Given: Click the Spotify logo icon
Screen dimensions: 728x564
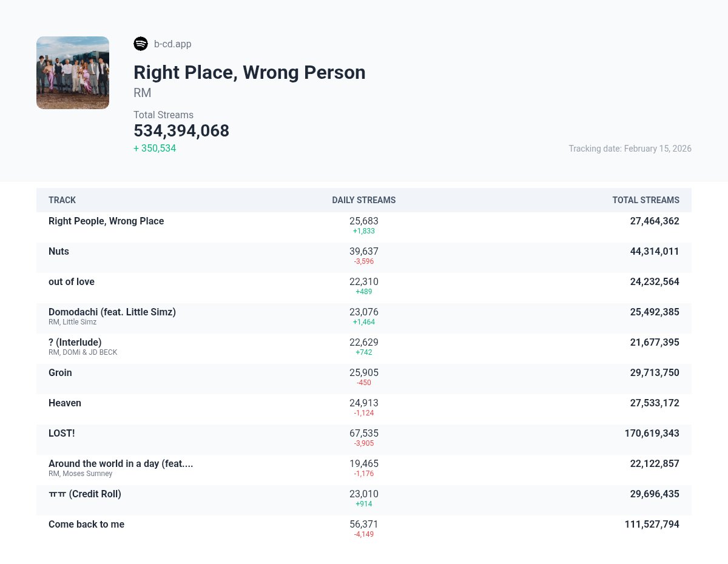Looking at the screenshot, I should (141, 44).
